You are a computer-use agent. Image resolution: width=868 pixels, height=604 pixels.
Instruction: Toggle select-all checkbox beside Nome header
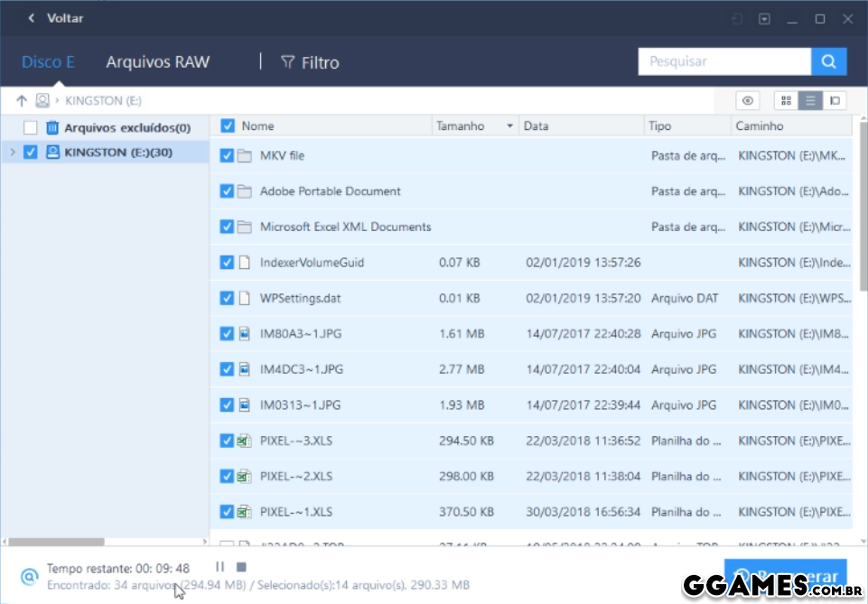228,126
